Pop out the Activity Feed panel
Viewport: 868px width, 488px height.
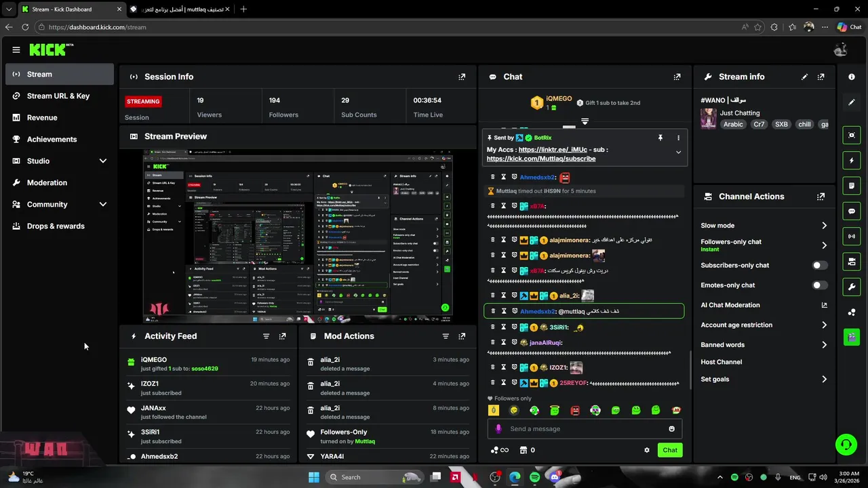click(x=283, y=336)
